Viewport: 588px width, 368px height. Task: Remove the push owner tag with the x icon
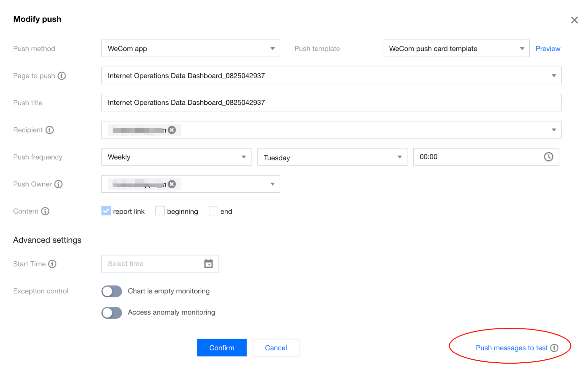pos(172,184)
